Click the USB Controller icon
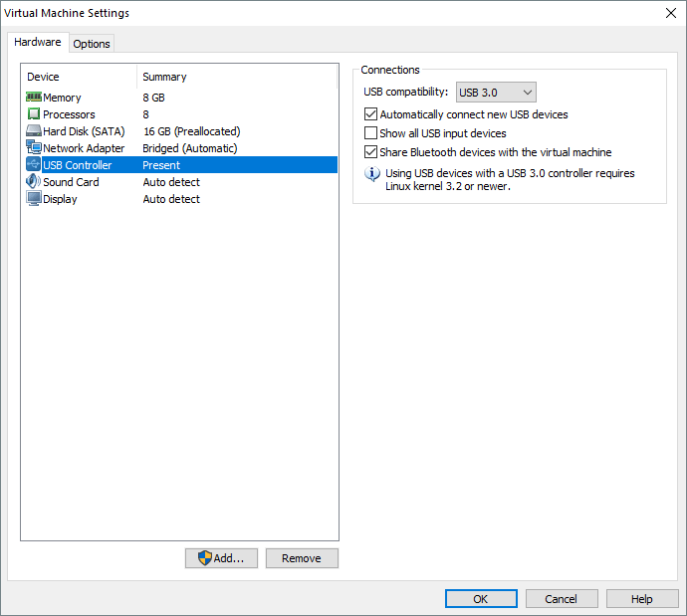The image size is (687, 616). (x=34, y=165)
